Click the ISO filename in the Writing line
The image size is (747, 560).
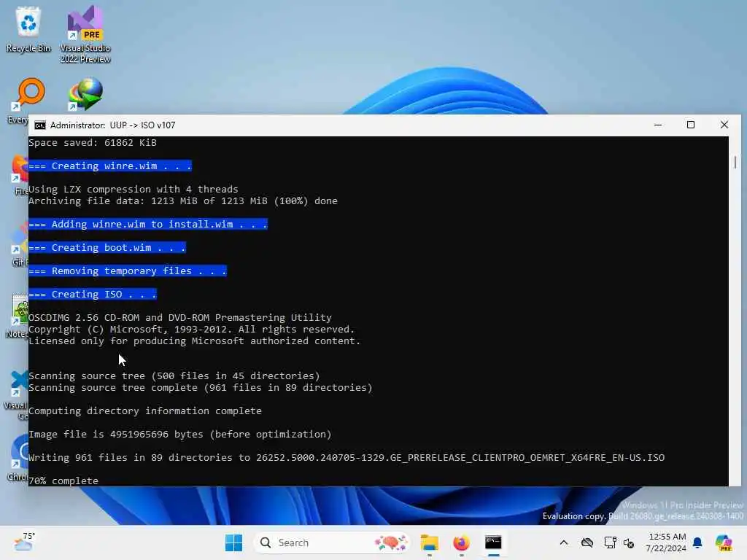tap(460, 458)
